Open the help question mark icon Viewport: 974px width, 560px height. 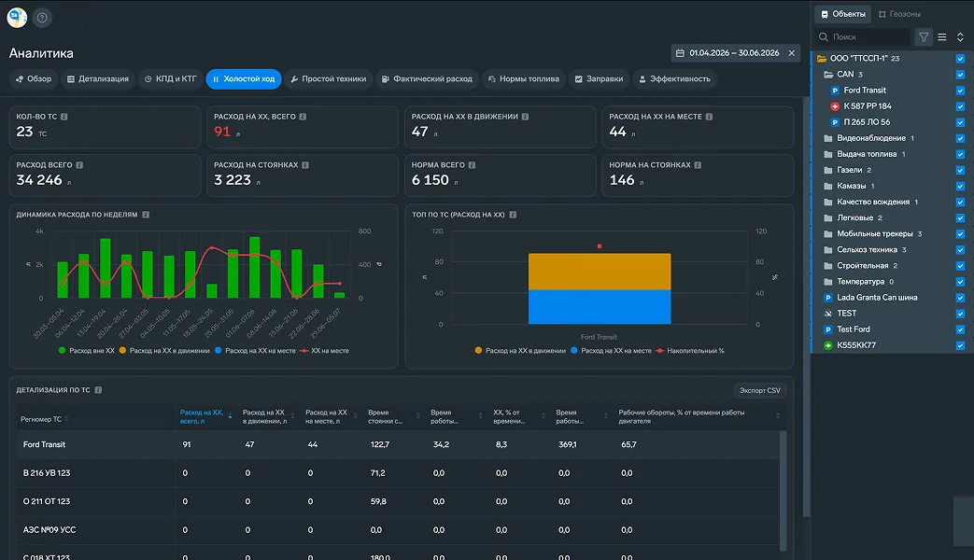pos(42,18)
